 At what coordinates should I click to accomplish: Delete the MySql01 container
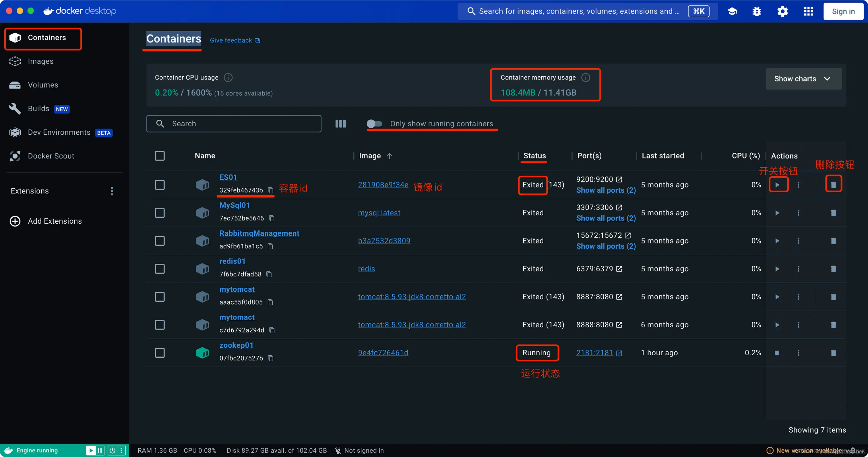point(833,213)
